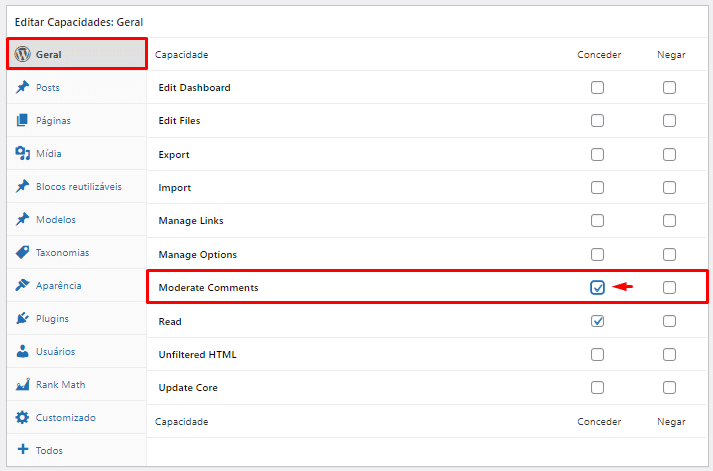Enable Conceder for Manage Options
The width and height of the screenshot is (713, 471).
597,254
